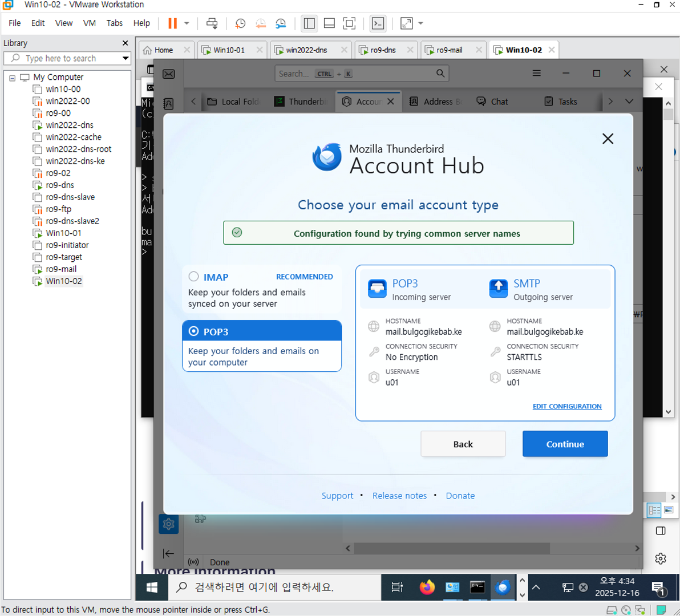The width and height of the screenshot is (680, 616).
Task: Select the POP3 account type radio button
Action: [x=193, y=331]
